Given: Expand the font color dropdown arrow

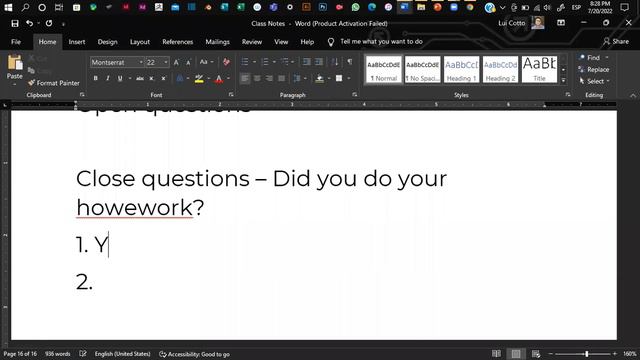Looking at the screenshot, I should point(228,78).
